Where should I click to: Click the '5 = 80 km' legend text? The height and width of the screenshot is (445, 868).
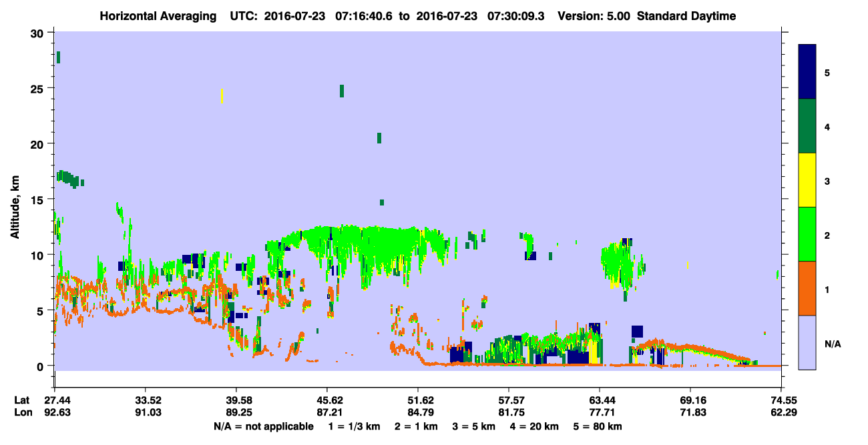(598, 426)
